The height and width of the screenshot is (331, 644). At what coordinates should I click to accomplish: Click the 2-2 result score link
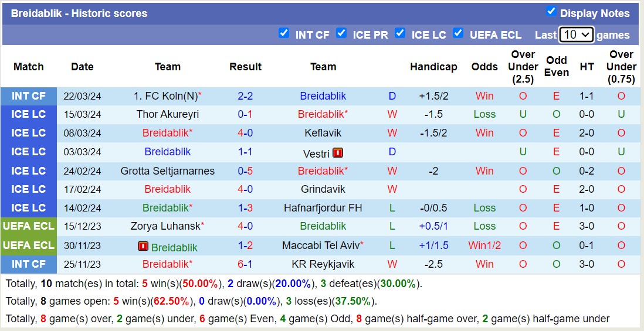(245, 96)
